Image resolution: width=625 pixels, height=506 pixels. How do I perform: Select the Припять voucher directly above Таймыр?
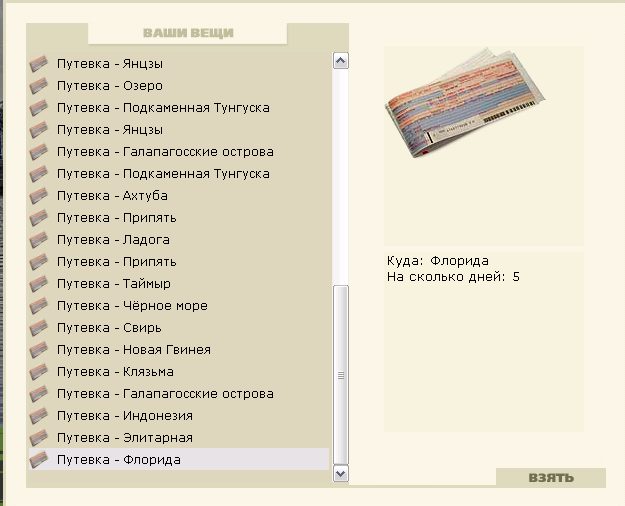[x=179, y=262]
